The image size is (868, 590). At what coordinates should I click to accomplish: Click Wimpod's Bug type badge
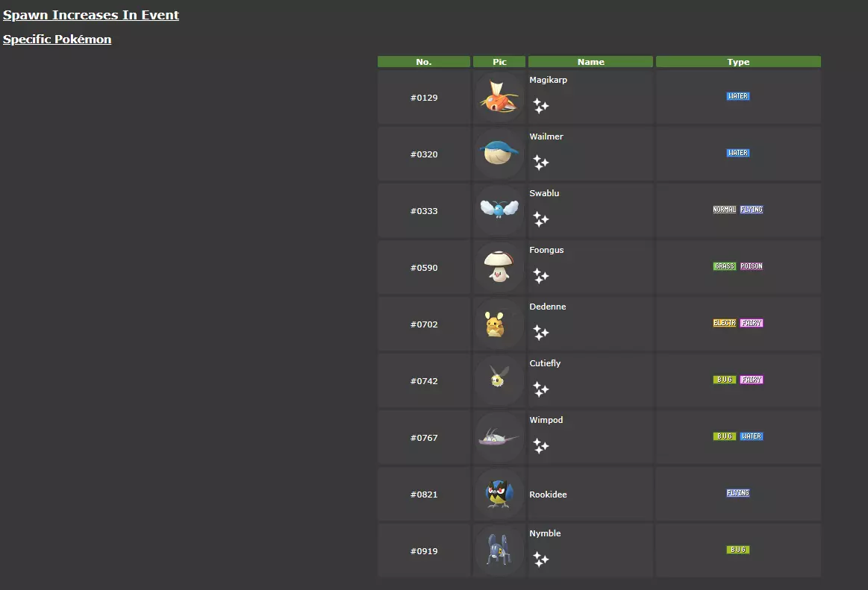[725, 436]
